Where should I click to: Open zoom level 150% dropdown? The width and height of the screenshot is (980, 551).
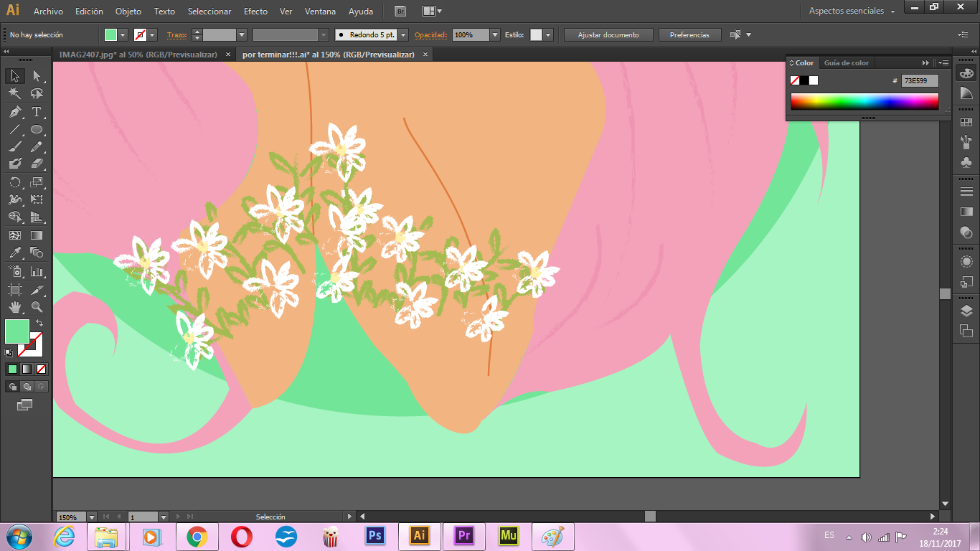click(92, 517)
